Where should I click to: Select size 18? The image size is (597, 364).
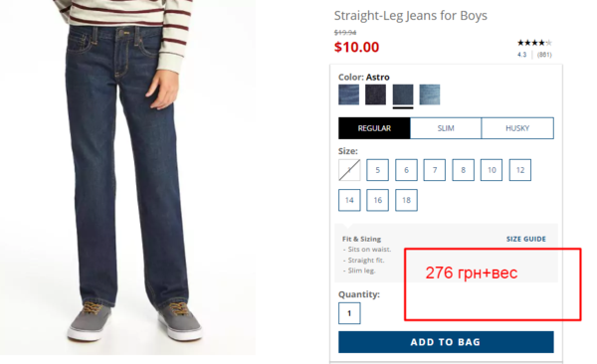coord(406,200)
